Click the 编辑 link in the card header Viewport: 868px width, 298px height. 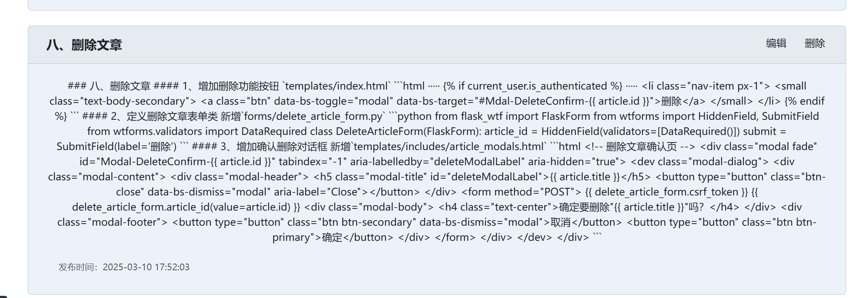tap(776, 43)
